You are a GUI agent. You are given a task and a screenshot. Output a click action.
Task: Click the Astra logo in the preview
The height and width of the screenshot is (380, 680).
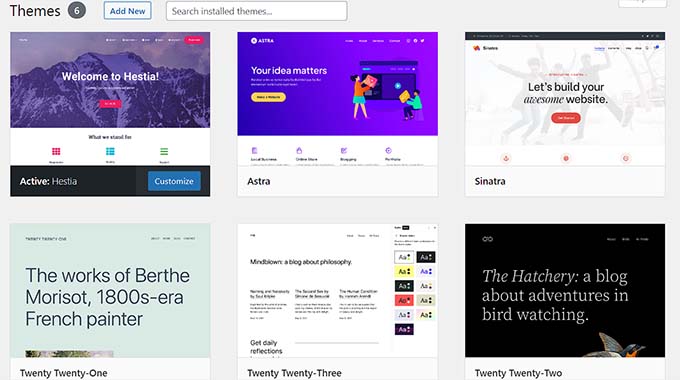tap(262, 41)
